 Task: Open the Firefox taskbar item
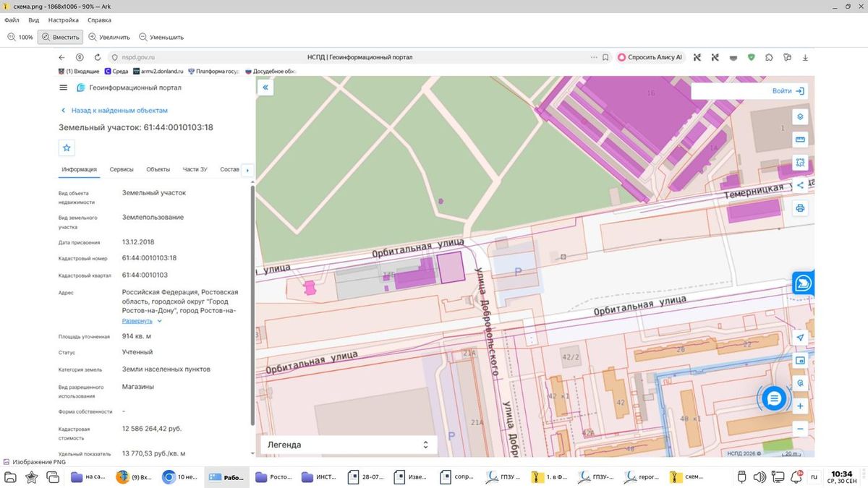click(x=135, y=477)
